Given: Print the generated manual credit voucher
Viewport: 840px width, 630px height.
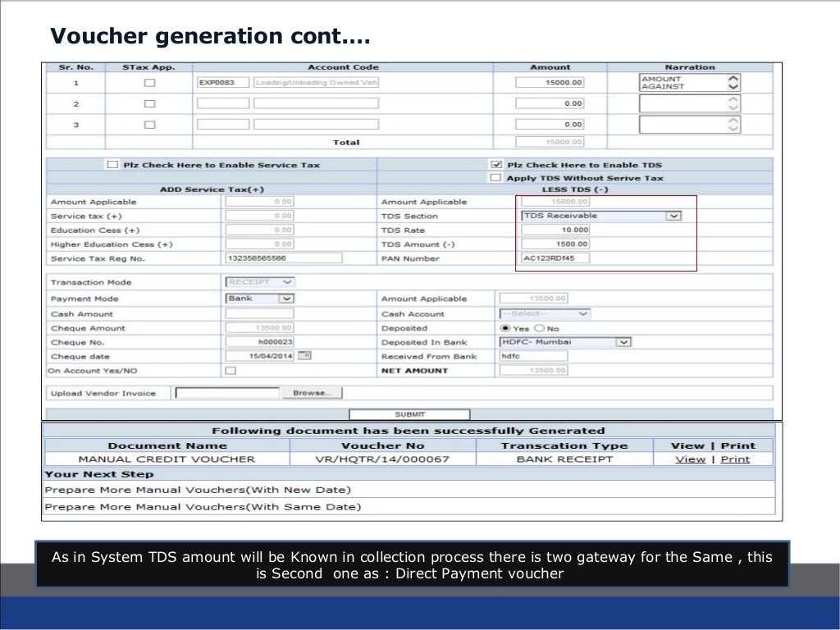Looking at the screenshot, I should [x=735, y=459].
